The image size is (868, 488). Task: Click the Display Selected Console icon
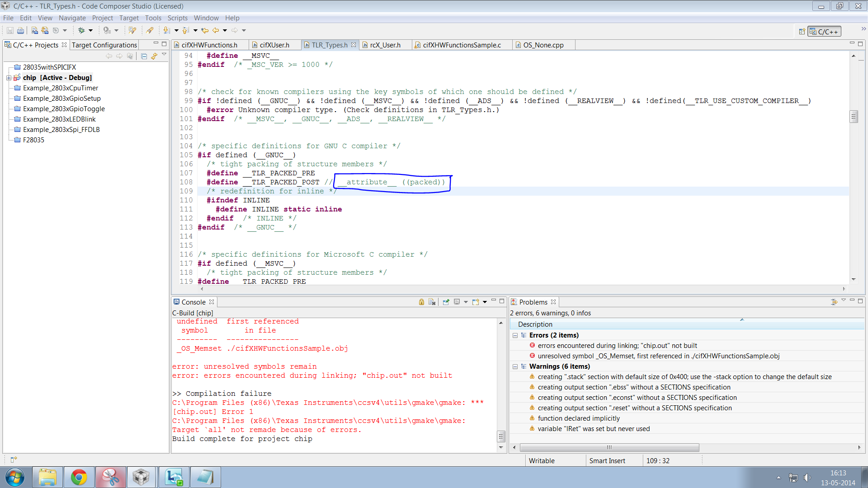click(457, 302)
